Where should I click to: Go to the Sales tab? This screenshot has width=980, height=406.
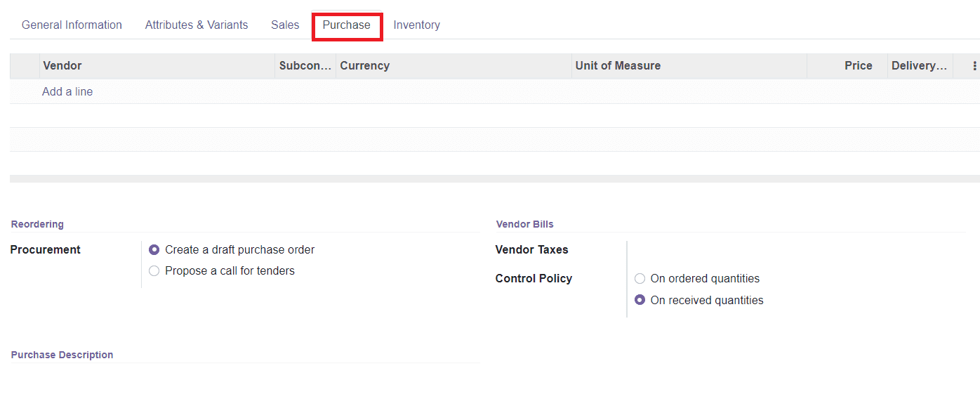[x=284, y=25]
